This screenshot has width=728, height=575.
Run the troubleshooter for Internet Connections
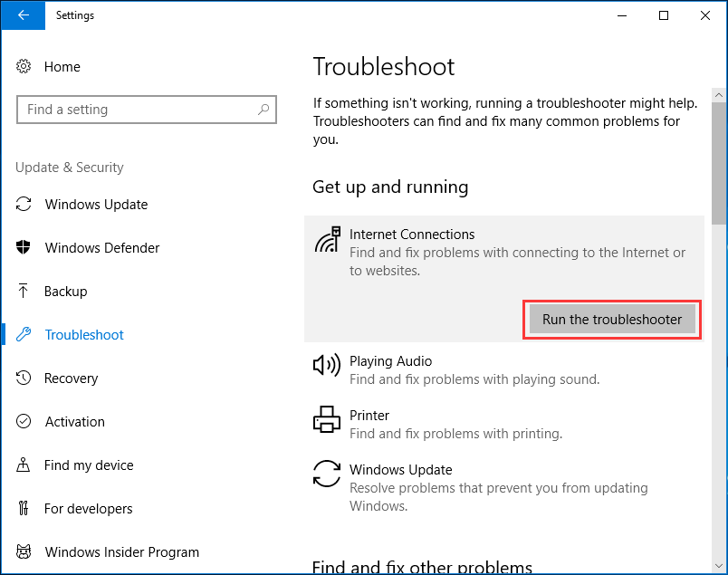point(612,319)
